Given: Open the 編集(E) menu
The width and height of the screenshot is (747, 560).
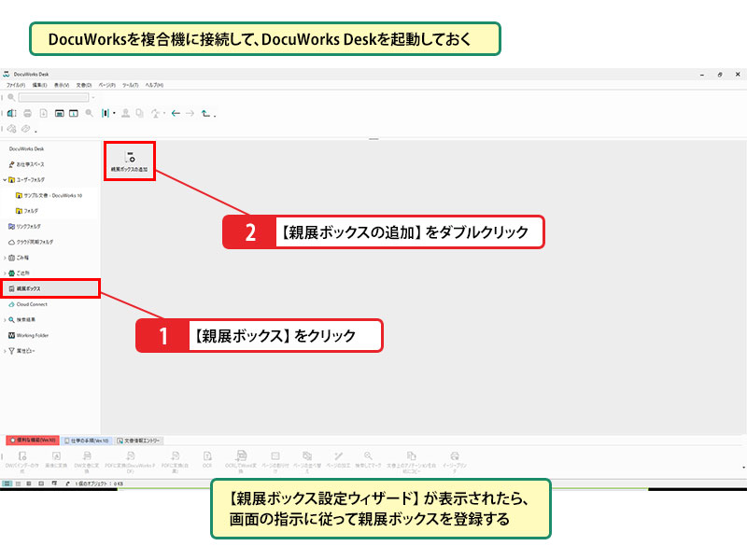Looking at the screenshot, I should [x=39, y=85].
